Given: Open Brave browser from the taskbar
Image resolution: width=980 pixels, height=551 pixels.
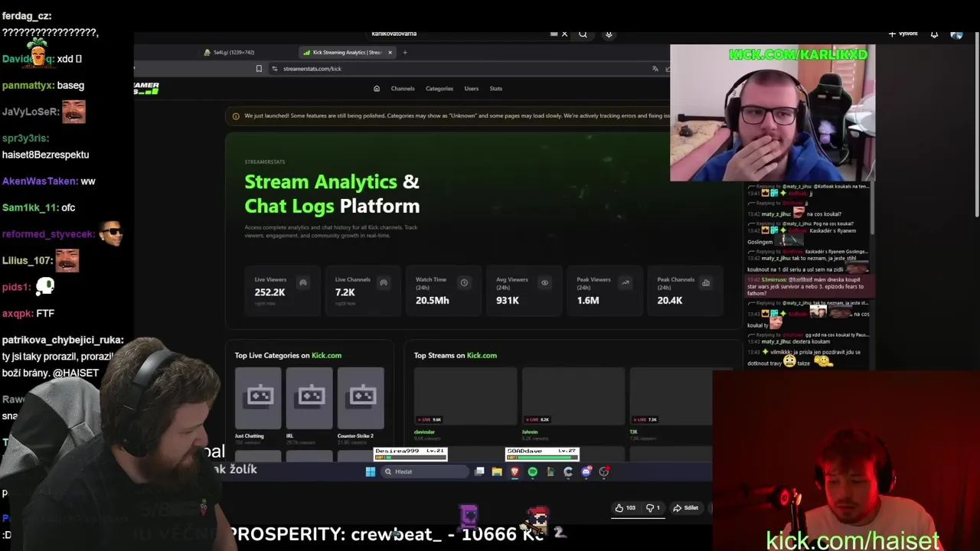Looking at the screenshot, I should click(x=514, y=472).
